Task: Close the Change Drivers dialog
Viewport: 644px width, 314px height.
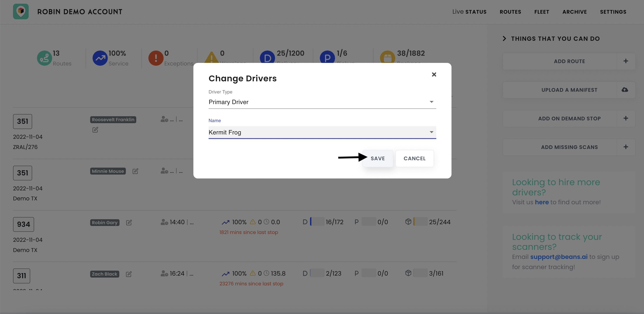Action: point(434,74)
